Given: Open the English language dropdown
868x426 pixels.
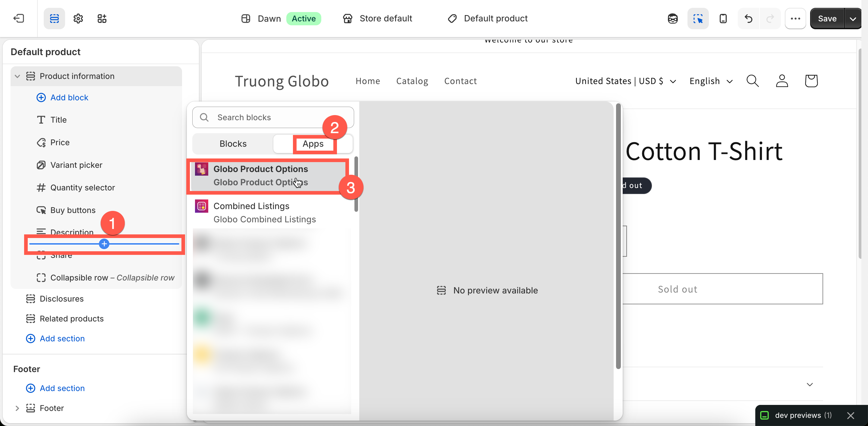Looking at the screenshot, I should pyautogui.click(x=711, y=81).
